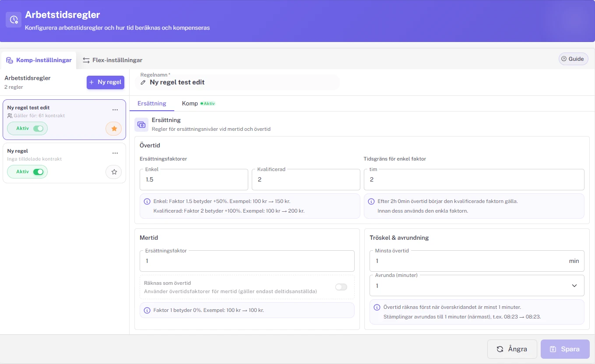Open the three-dots menu on the Ny regel card
595x364 pixels.
click(115, 153)
